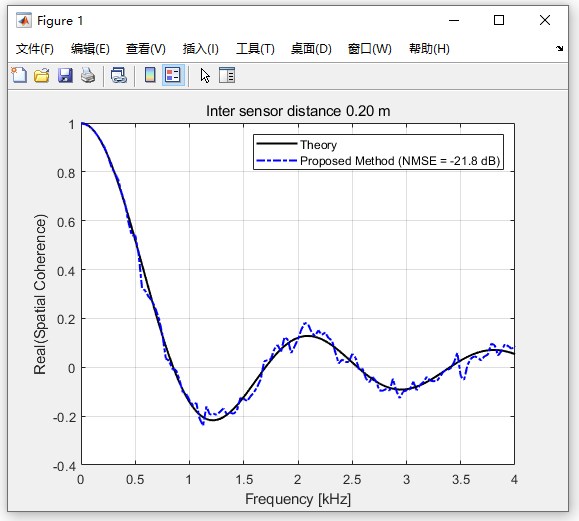The width and height of the screenshot is (579, 521).
Task: Open the 插入(I) menu
Action: pos(201,49)
